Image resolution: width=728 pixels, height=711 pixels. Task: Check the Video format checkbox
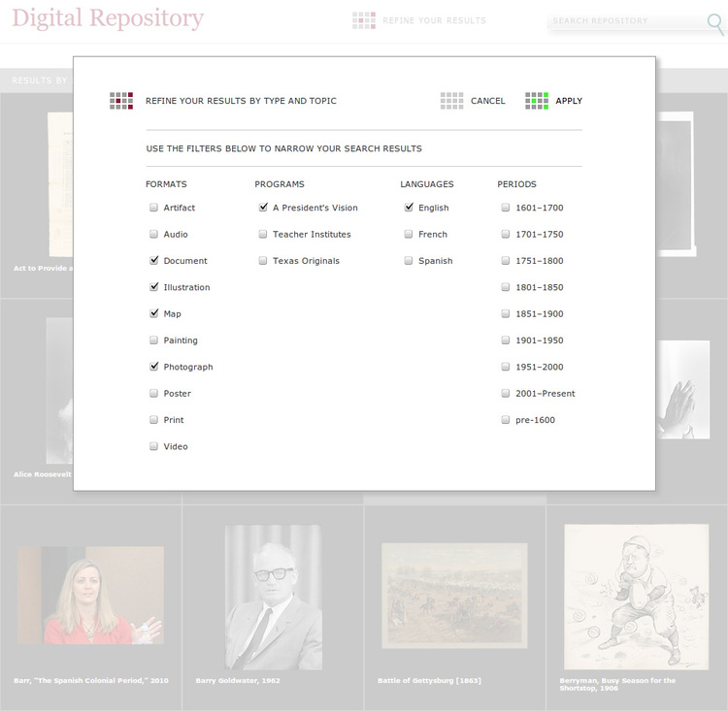(x=154, y=447)
